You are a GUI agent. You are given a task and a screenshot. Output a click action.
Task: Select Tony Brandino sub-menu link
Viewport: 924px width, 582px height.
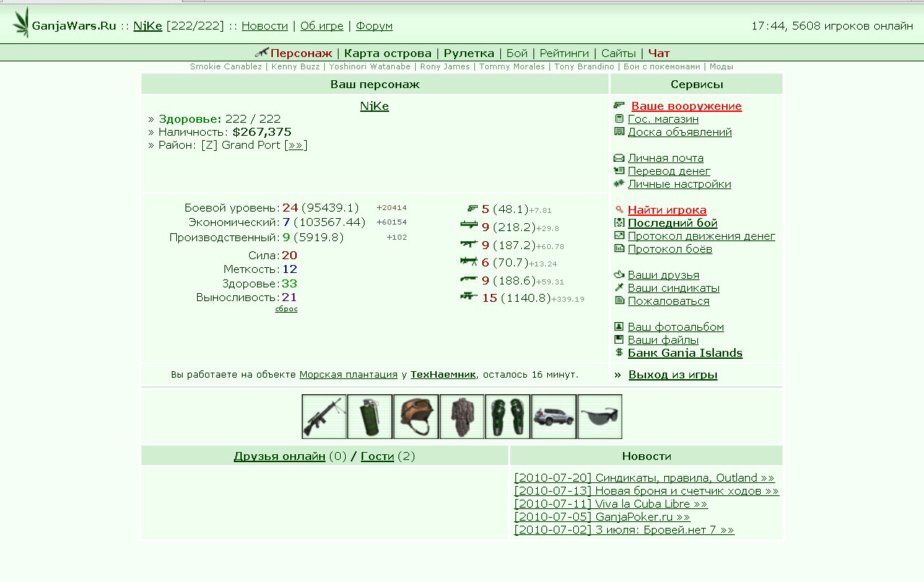[584, 66]
